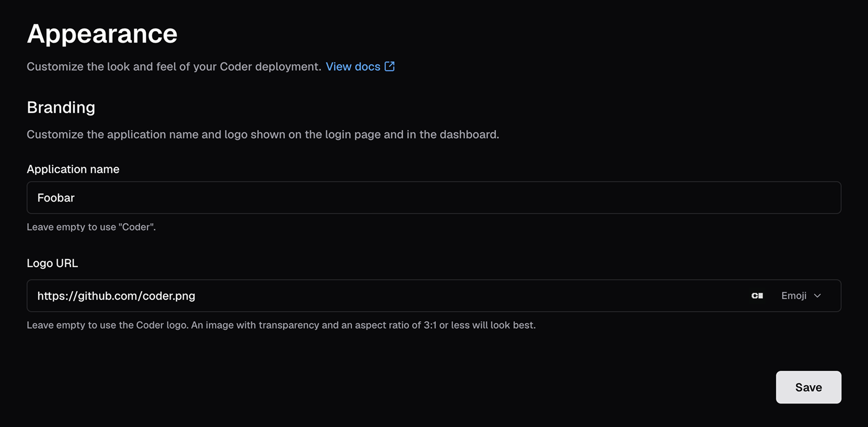This screenshot has height=427, width=868.
Task: Click 'Customize the look and feel' description text
Action: tap(174, 66)
